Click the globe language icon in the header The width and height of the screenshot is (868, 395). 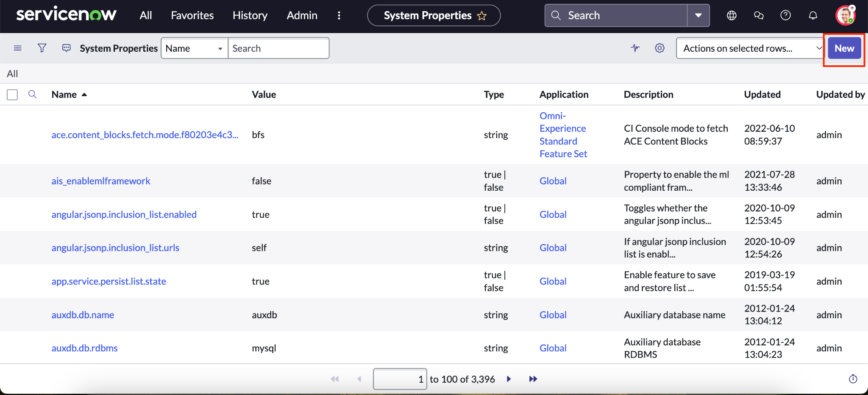pyautogui.click(x=731, y=15)
